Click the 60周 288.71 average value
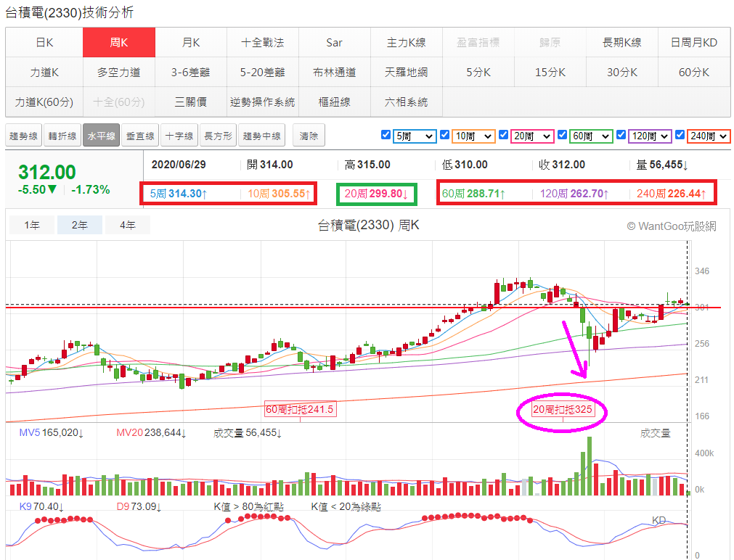The width and height of the screenshot is (734, 560). tap(473, 194)
